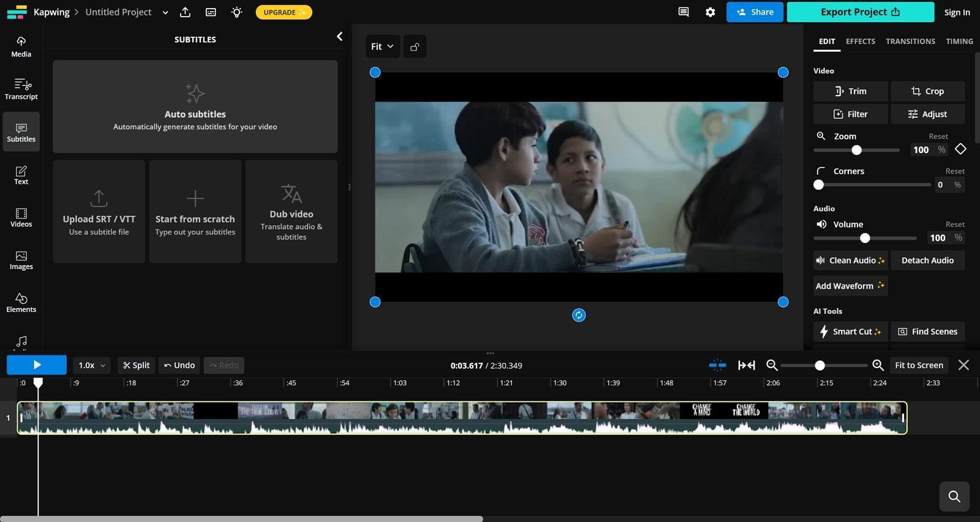This screenshot has height=522, width=980.
Task: Switch to the TIMING tab
Action: pos(959,41)
